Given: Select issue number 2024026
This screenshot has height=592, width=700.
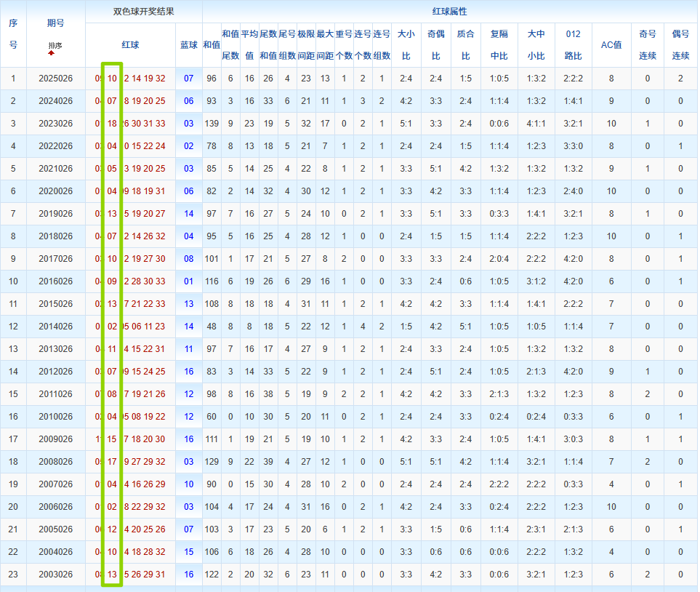Looking at the screenshot, I should point(55,101).
